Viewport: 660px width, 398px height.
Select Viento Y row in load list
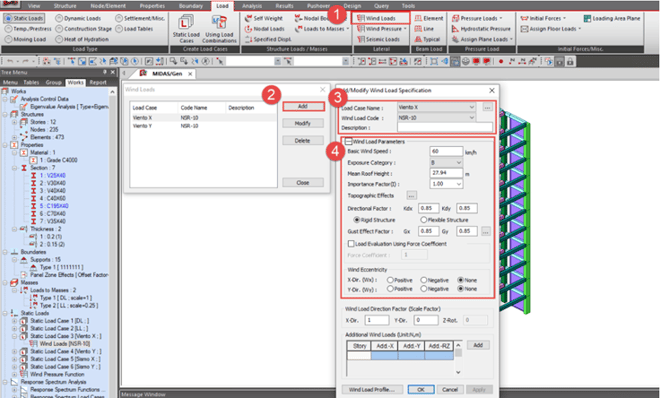point(203,126)
